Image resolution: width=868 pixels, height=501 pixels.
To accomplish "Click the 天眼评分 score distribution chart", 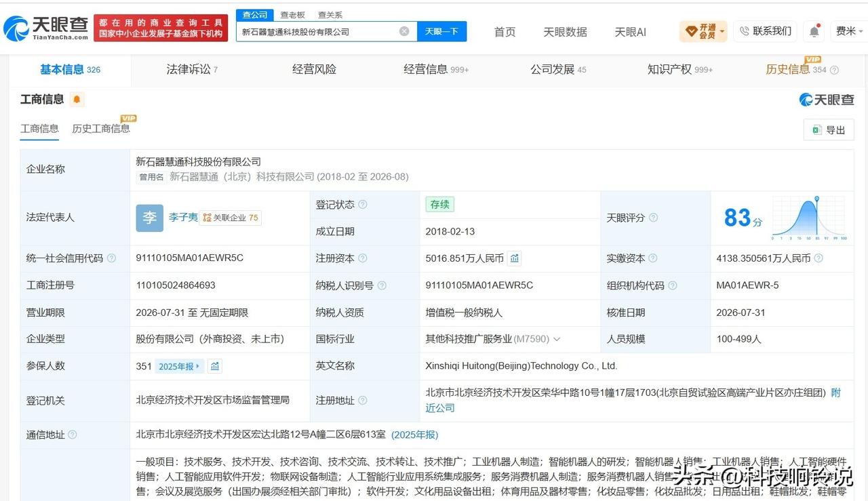I will pyautogui.click(x=809, y=218).
